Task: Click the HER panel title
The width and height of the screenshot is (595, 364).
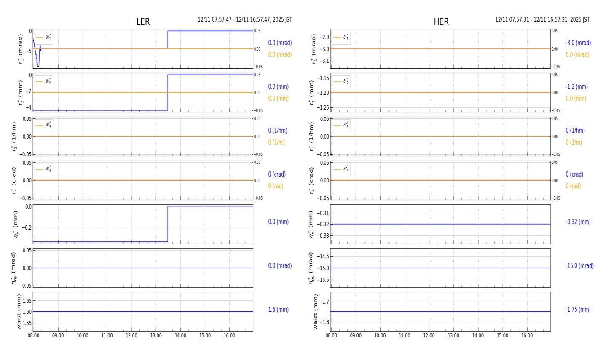Action: [441, 22]
